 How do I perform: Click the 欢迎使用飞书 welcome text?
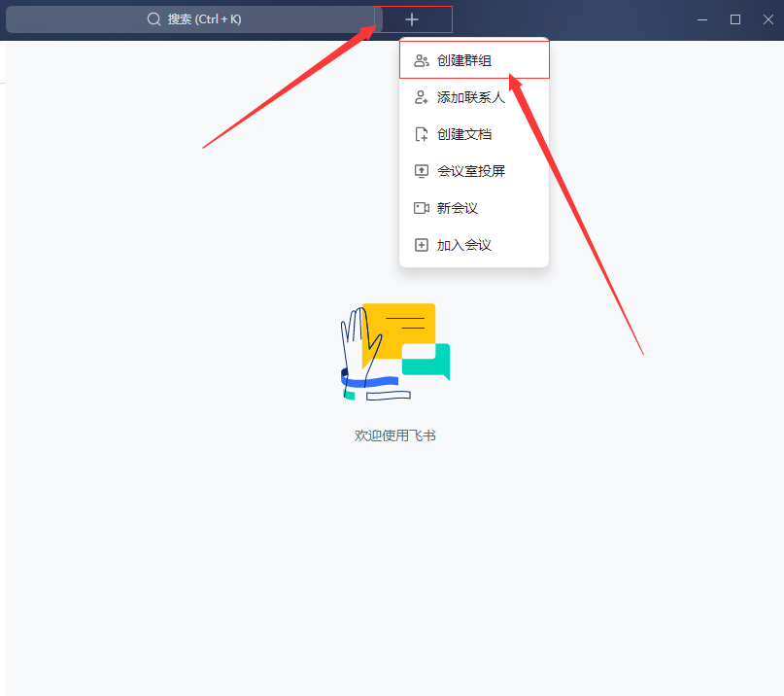[395, 435]
